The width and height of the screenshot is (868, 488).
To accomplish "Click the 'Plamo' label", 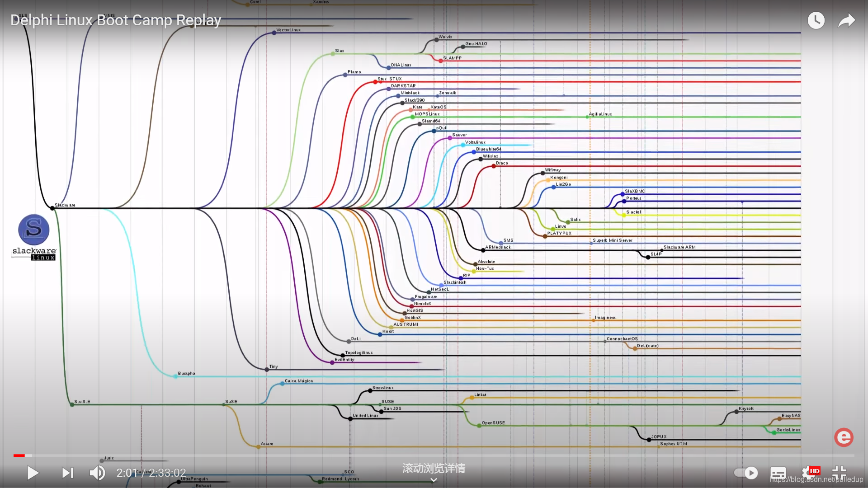I will tap(354, 72).
